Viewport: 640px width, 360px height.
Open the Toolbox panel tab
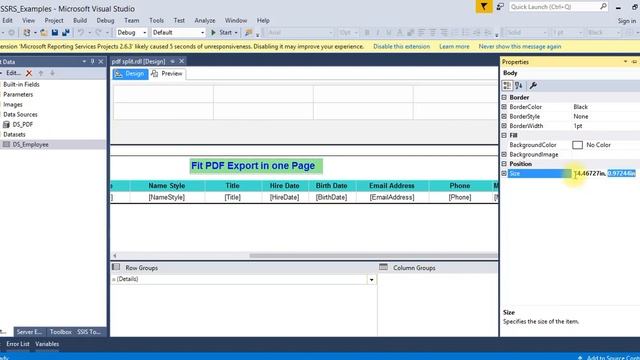(60, 332)
